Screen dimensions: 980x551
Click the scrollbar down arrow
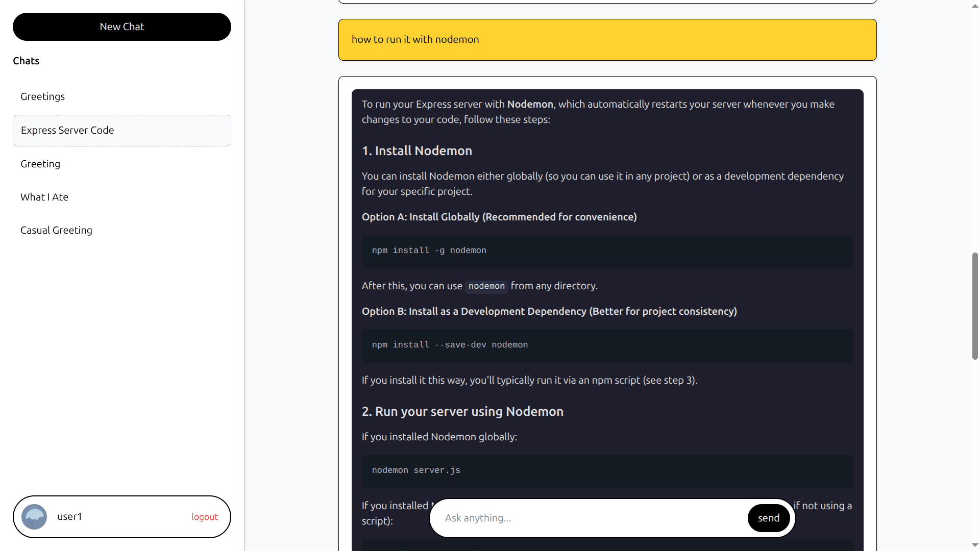[x=975, y=545]
